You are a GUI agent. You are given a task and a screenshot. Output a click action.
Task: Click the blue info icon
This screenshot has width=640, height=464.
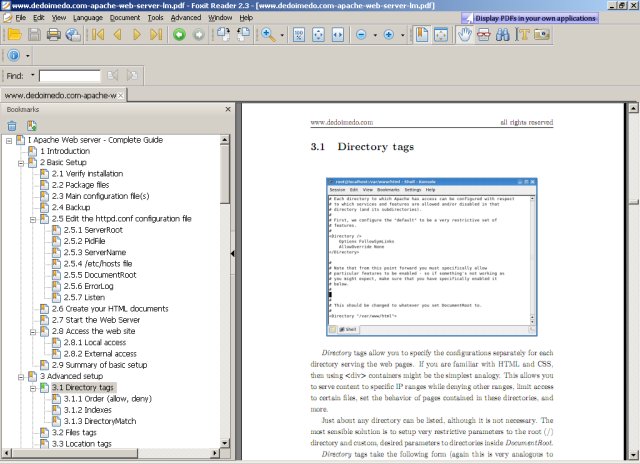(14, 55)
